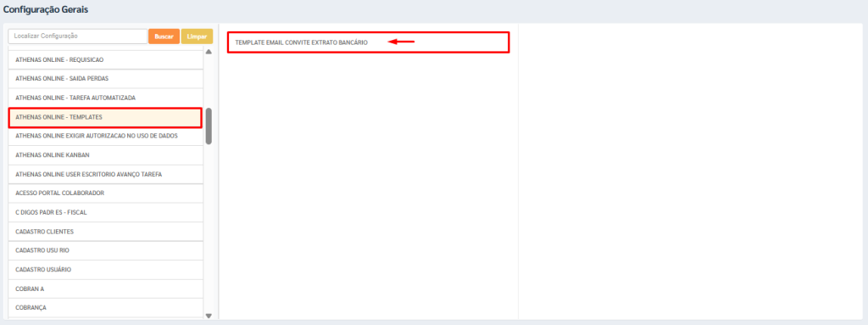This screenshot has height=325, width=868.
Task: Select ATHENAS ONLINE USER ESCRITORIO AVANÇO TAREFA
Action: [x=106, y=174]
